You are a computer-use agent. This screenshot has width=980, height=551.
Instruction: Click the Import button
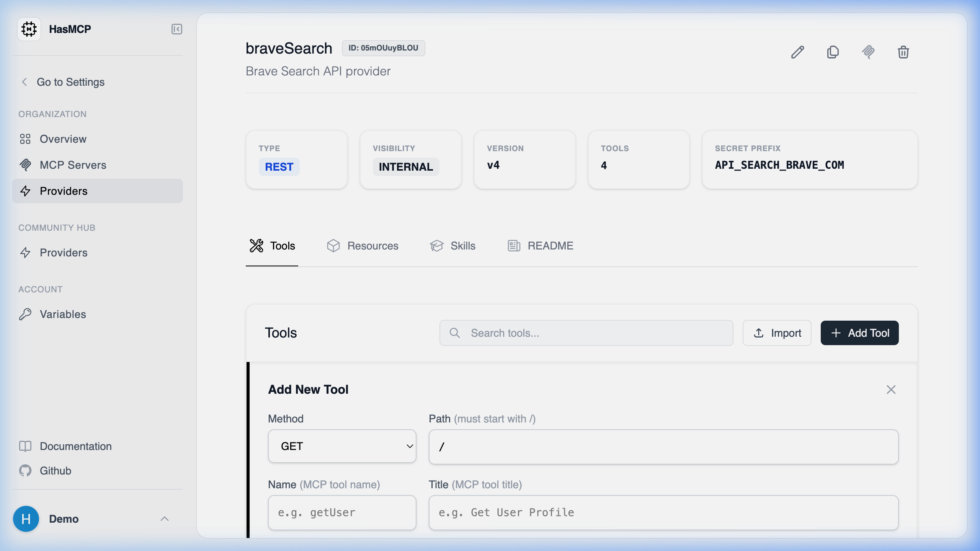point(777,333)
